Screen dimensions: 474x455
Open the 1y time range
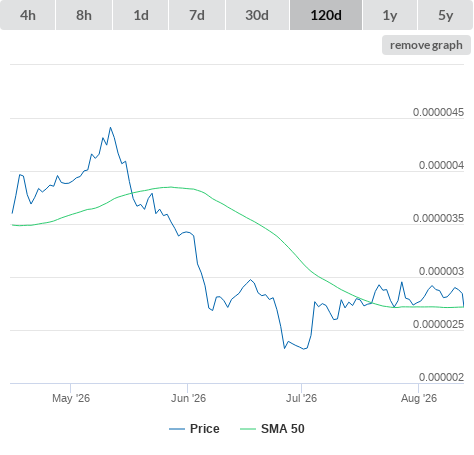pos(390,15)
